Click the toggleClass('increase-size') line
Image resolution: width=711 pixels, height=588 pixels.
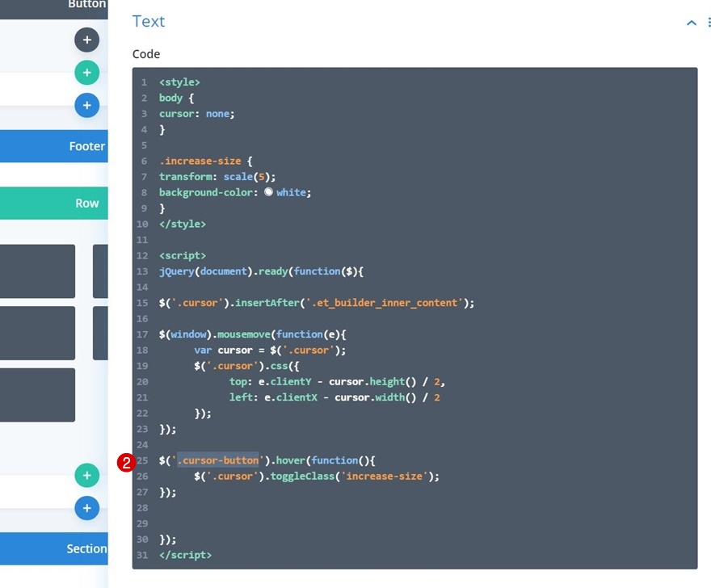click(317, 476)
